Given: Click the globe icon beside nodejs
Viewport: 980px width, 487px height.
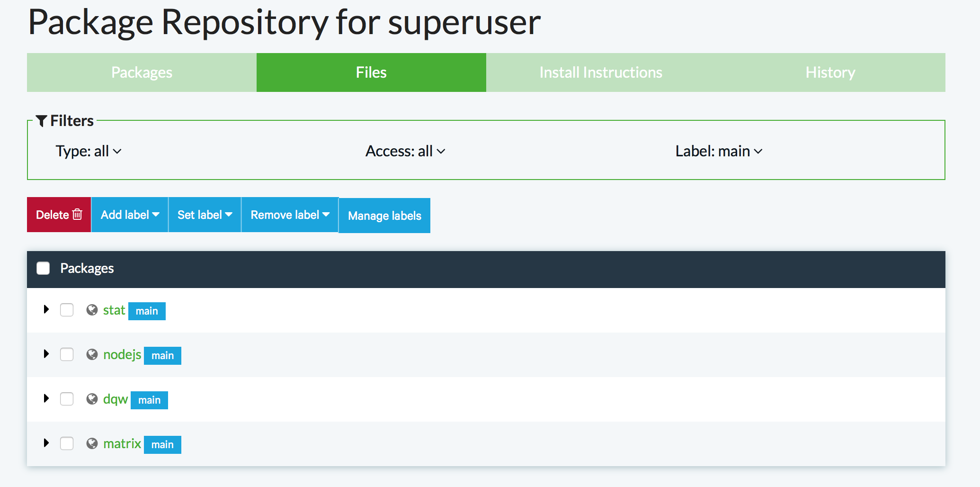Looking at the screenshot, I should pyautogui.click(x=92, y=354).
